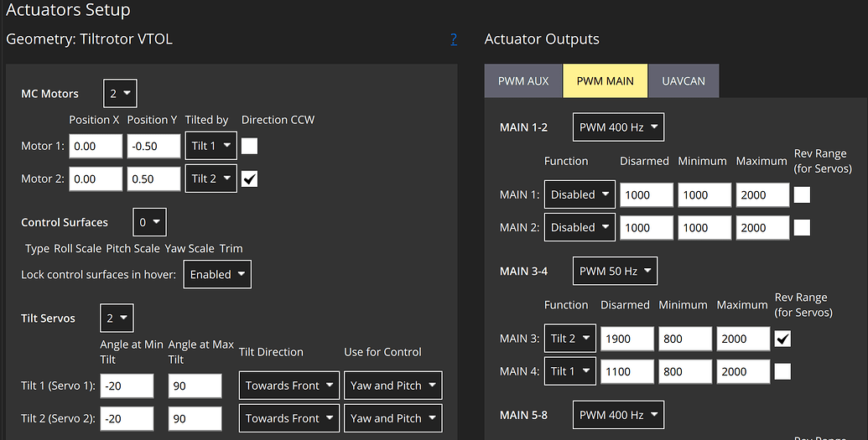Image resolution: width=868 pixels, height=440 pixels.
Task: Click MAIN 2 Maximum value field
Action: 763,227
